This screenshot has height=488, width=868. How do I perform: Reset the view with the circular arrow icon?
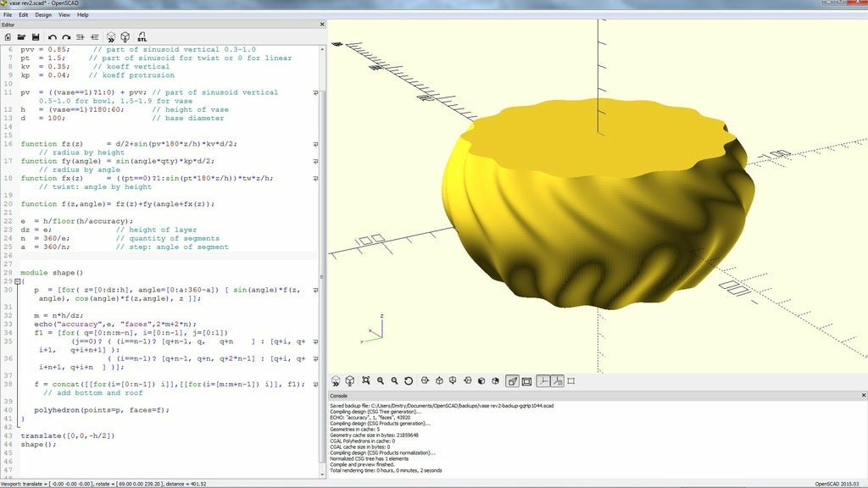[409, 381]
